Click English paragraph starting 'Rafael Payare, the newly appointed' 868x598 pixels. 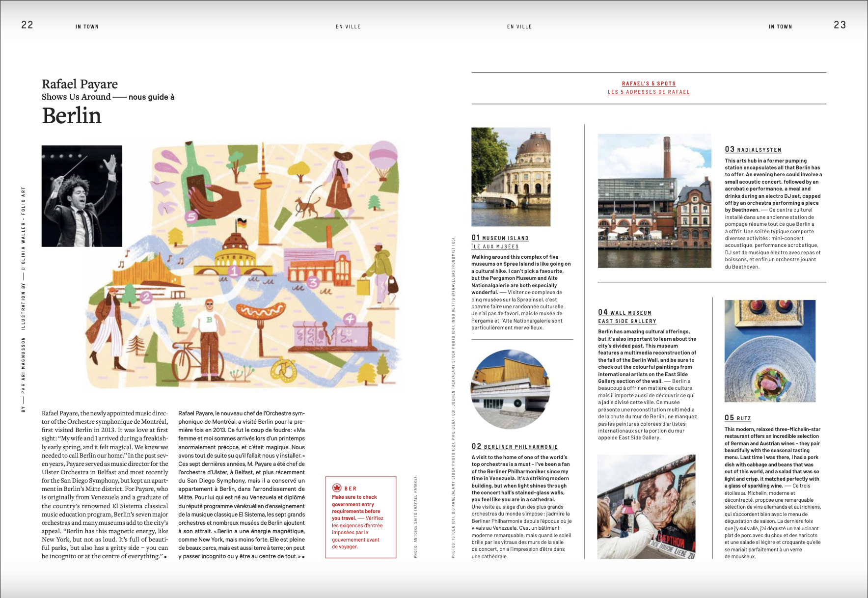pos(105,485)
